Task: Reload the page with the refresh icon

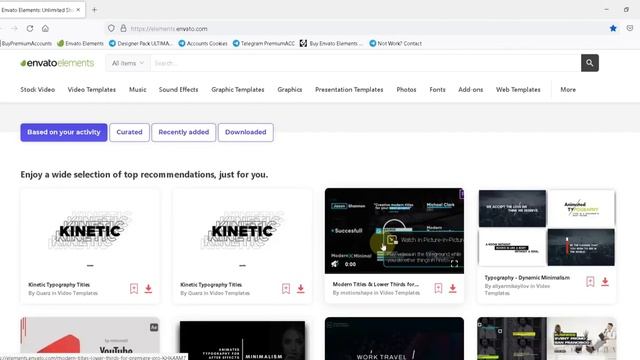Action: [30, 29]
